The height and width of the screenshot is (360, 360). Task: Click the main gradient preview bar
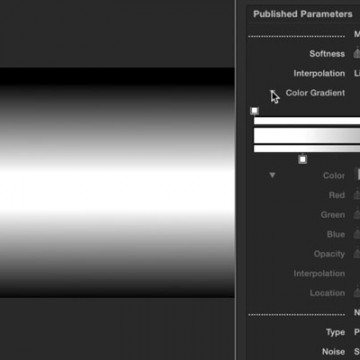pos(307,136)
